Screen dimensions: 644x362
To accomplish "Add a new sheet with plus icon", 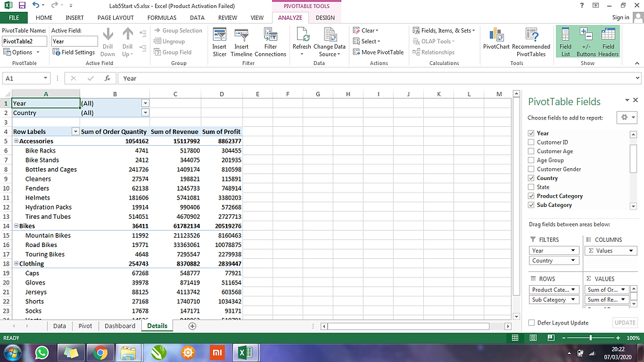I will pos(192,326).
